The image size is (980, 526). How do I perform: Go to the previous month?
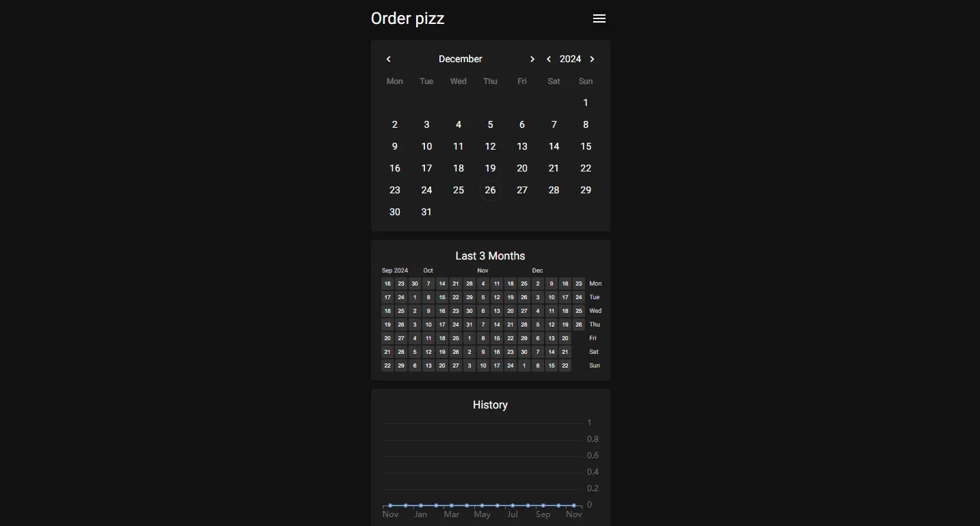388,59
